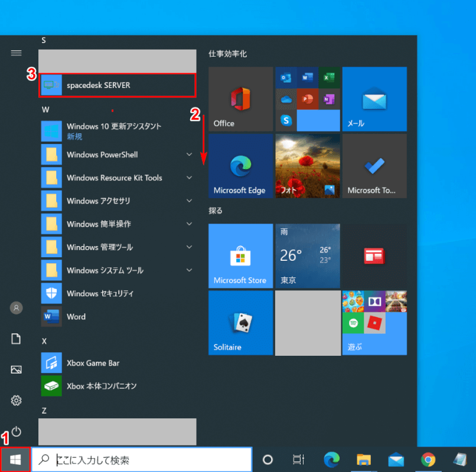Jump via letter X header

[44, 341]
